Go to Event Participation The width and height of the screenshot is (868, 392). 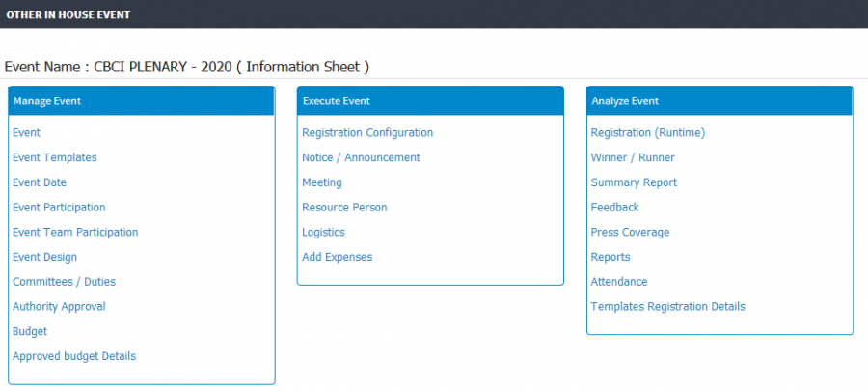(x=59, y=208)
